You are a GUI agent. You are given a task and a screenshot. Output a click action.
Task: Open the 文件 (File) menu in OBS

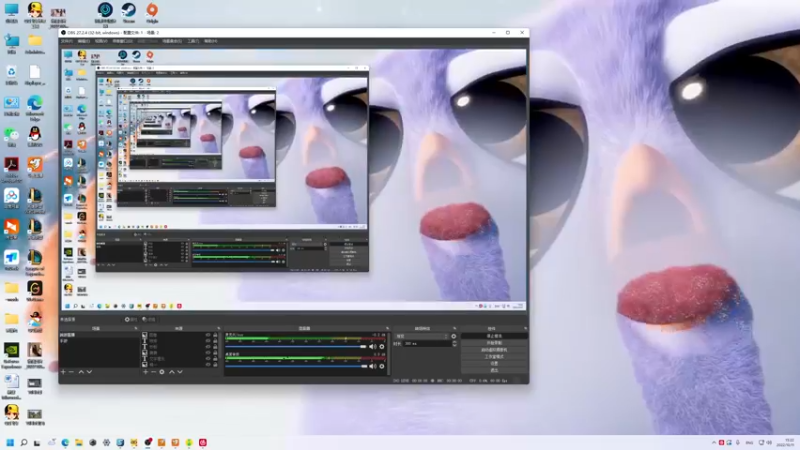pos(66,41)
